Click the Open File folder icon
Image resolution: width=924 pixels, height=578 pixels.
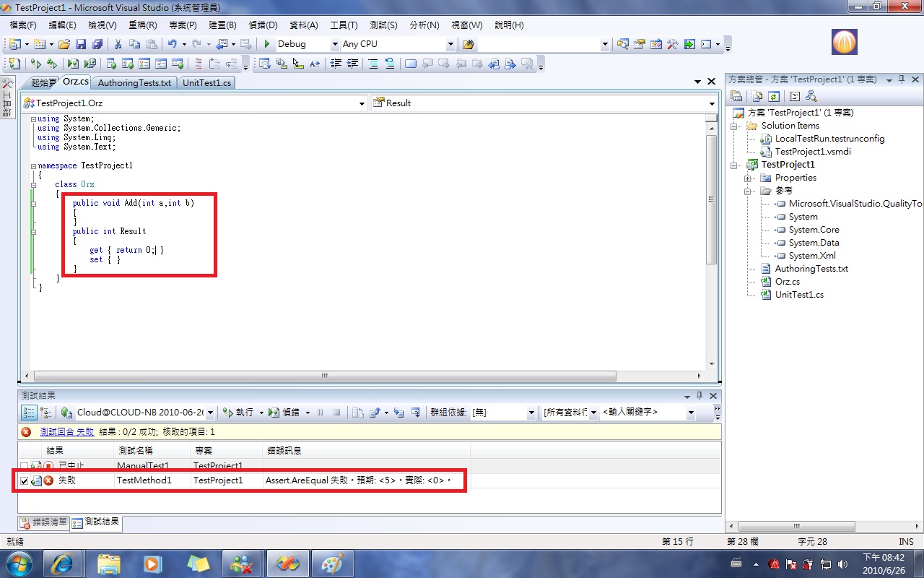coord(64,44)
